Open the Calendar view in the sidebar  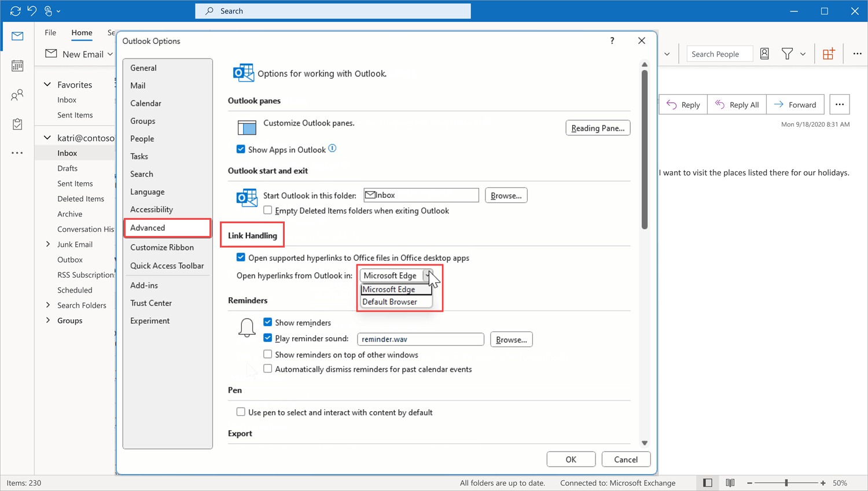(x=17, y=66)
